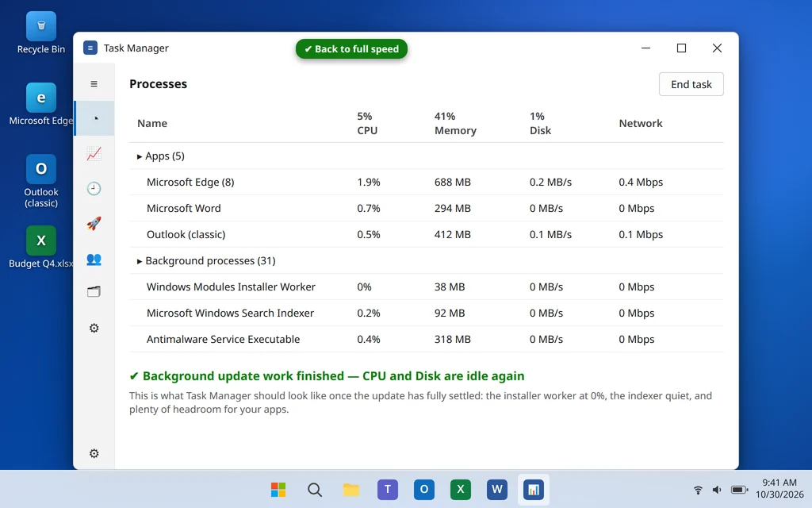Open the Startup apps rocket tab
Screen dimensions: 812x508
pyautogui.click(x=94, y=223)
